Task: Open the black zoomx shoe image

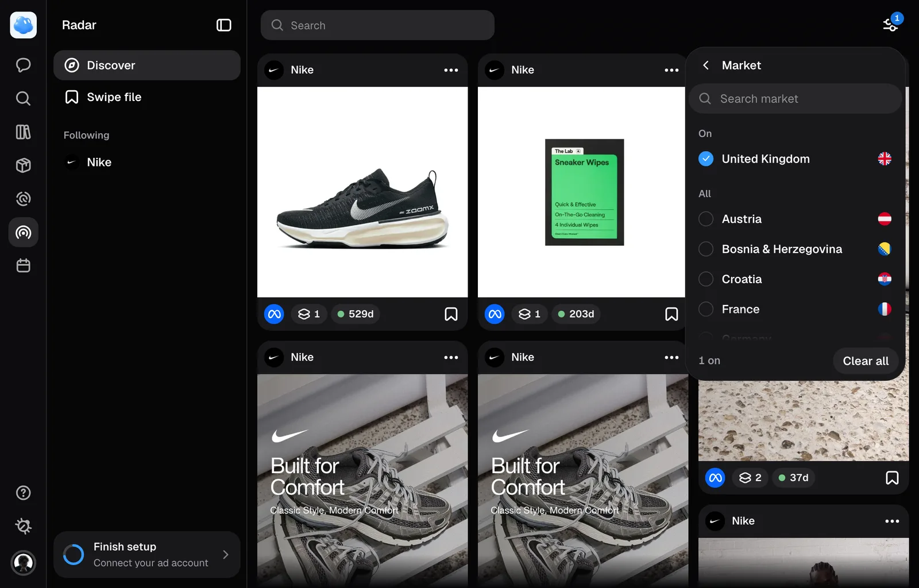Action: pyautogui.click(x=362, y=192)
